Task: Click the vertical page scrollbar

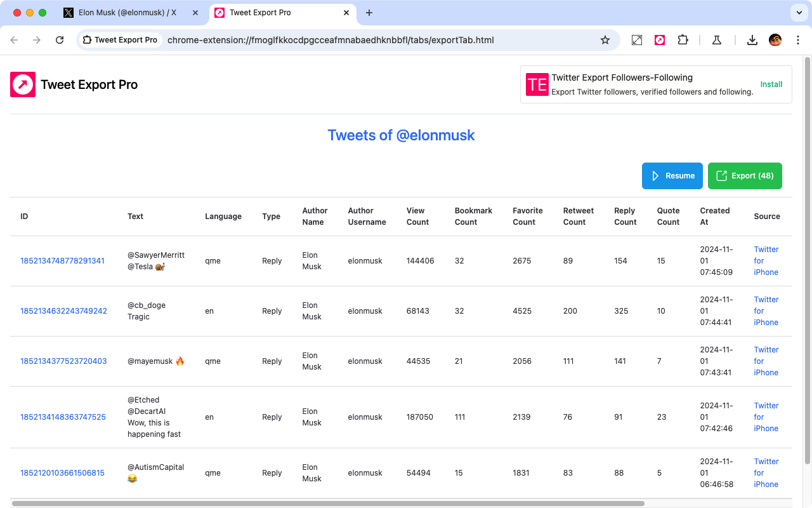Action: [808, 260]
